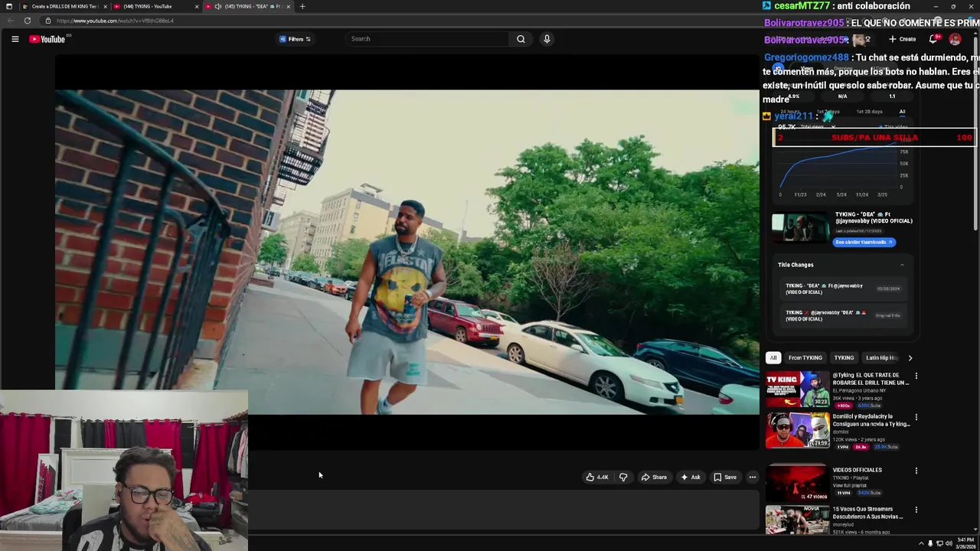Image resolution: width=980 pixels, height=551 pixels.
Task: Select the '1st 28 days' stats range
Action: coord(869,112)
